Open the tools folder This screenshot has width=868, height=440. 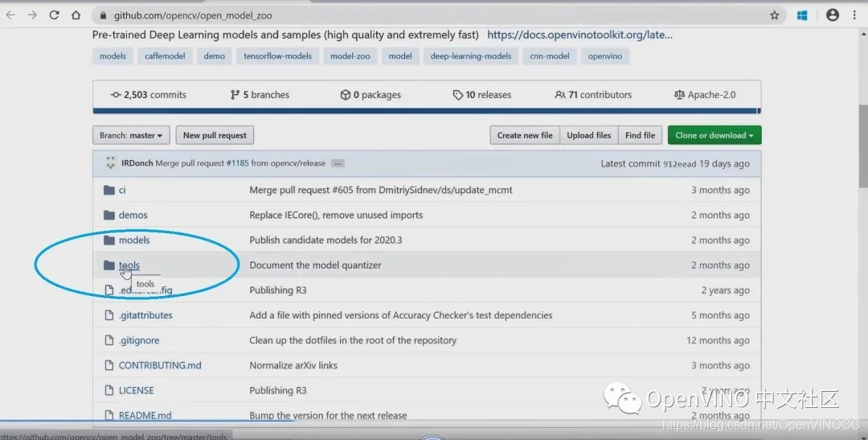(x=129, y=265)
